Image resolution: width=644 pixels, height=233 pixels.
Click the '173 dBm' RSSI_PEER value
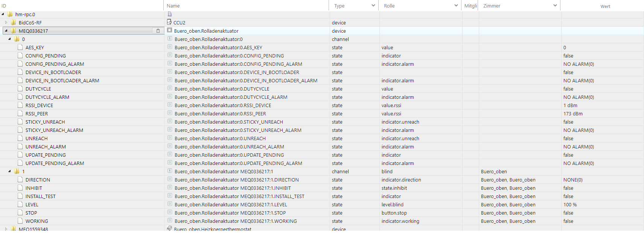pos(573,113)
